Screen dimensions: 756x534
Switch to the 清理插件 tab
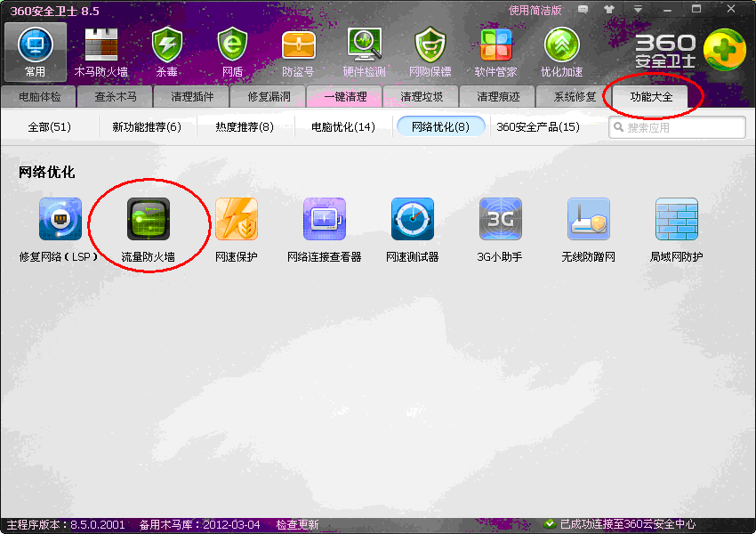pos(192,97)
